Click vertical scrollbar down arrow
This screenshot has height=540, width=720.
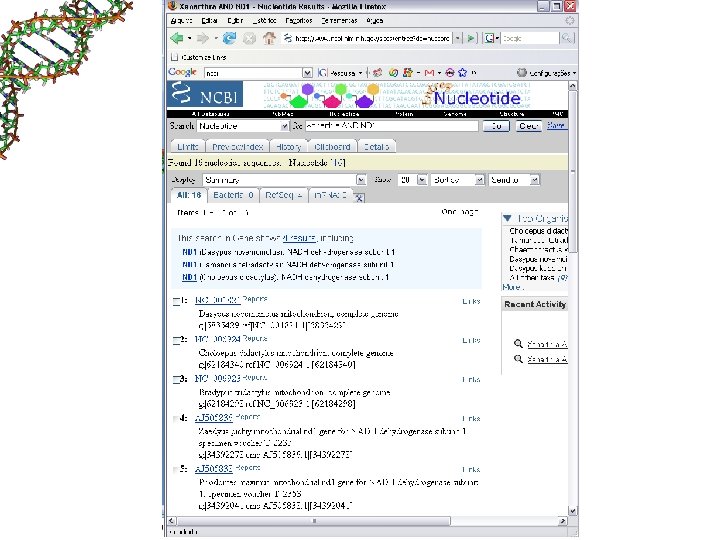point(572,511)
